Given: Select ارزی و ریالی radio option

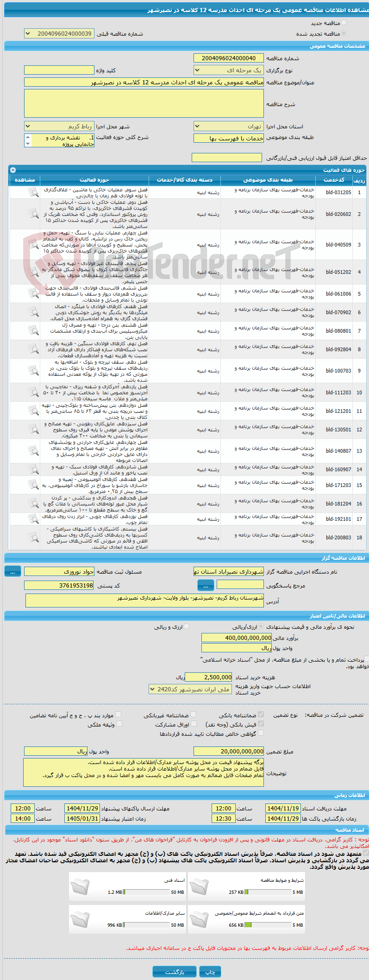Looking at the screenshot, I should 187,626.
